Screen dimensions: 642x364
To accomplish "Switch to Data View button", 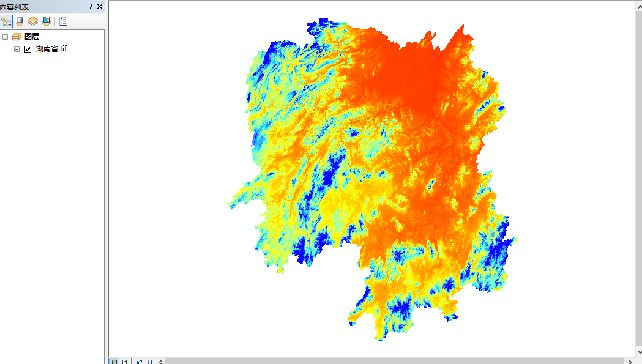I will coord(114,362).
